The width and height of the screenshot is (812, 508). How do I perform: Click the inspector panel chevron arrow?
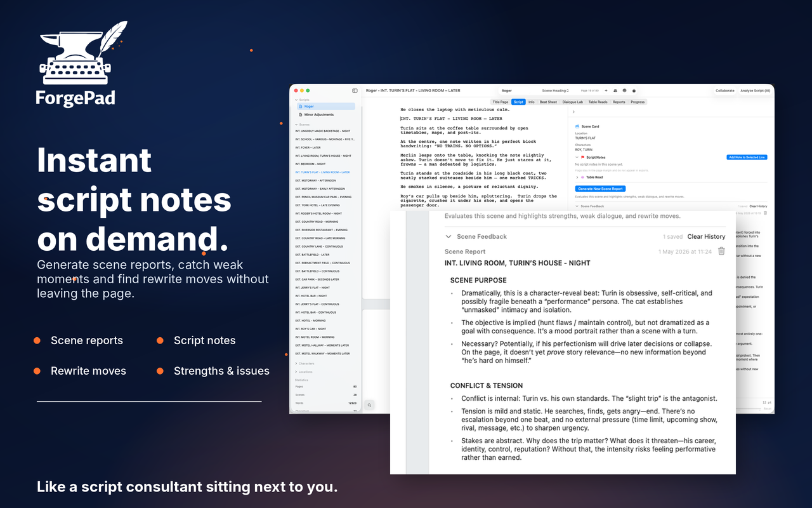[x=573, y=112]
